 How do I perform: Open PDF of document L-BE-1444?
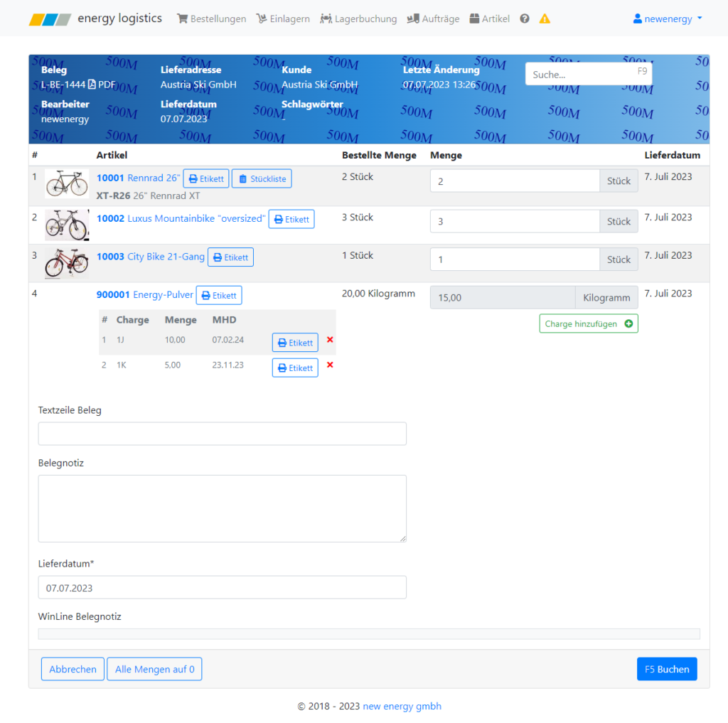[x=102, y=85]
